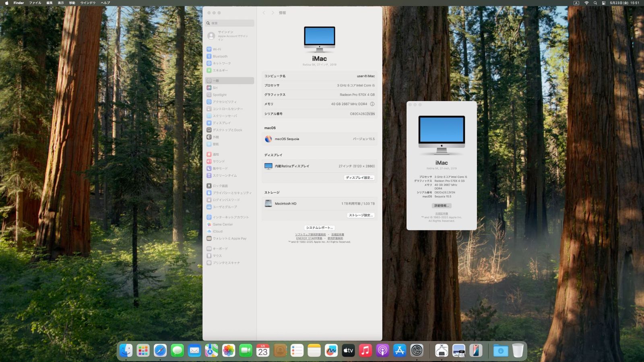This screenshot has height=362, width=644.
Task: Go forward with the toolbar forward arrow
Action: pos(272,13)
